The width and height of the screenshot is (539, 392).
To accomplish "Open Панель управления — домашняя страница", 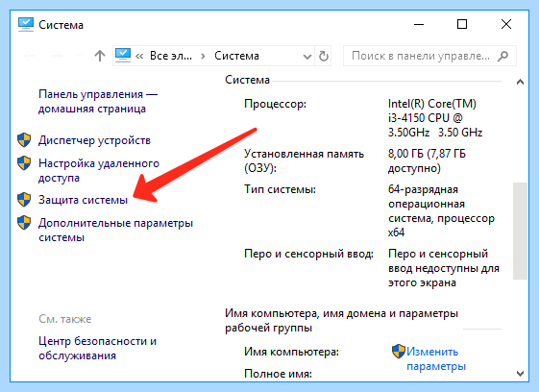I will tap(98, 101).
